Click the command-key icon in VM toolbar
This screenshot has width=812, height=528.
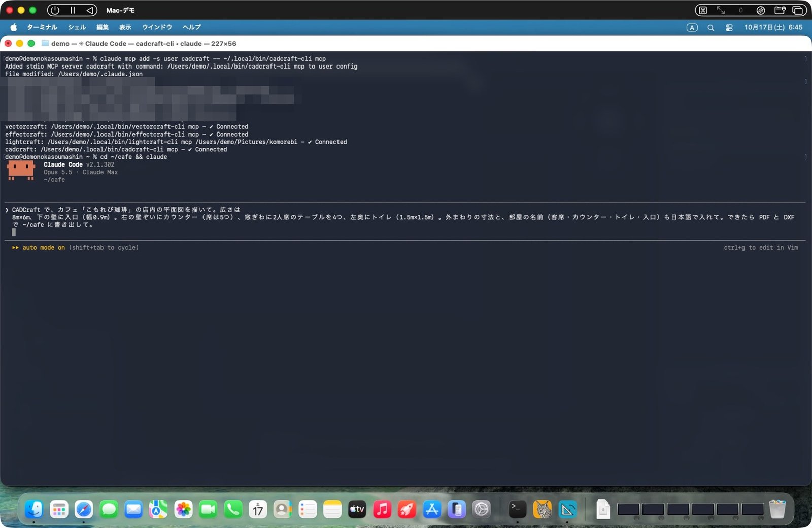tap(703, 10)
